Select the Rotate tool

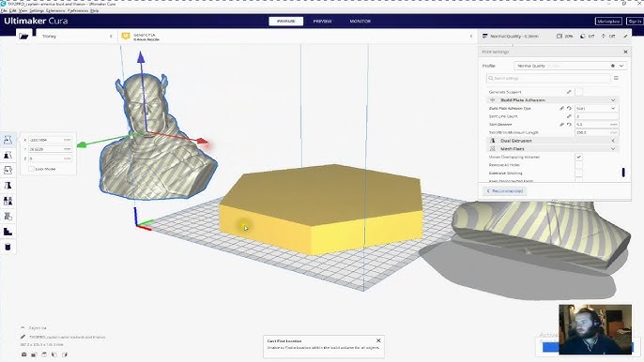click(x=8, y=171)
